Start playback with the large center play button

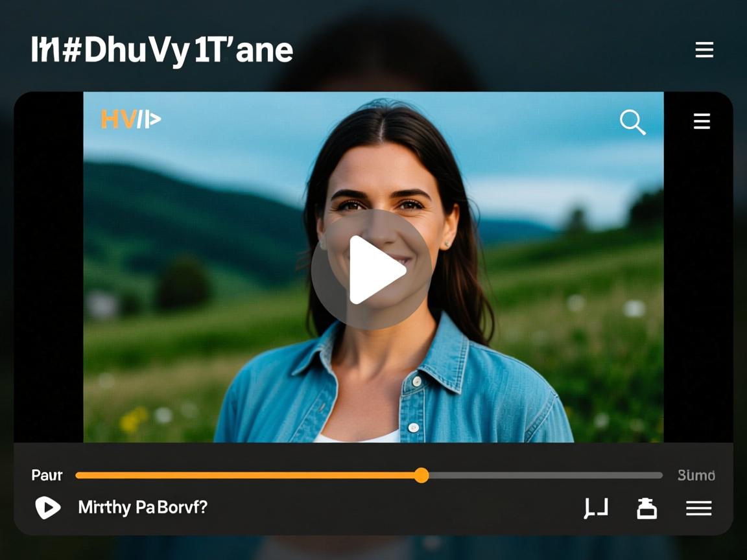[x=372, y=270]
